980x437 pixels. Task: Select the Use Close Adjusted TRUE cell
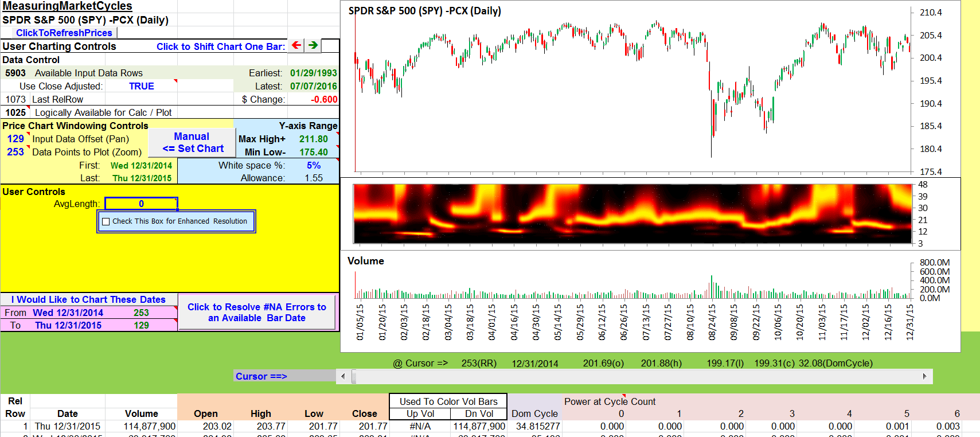point(141,86)
